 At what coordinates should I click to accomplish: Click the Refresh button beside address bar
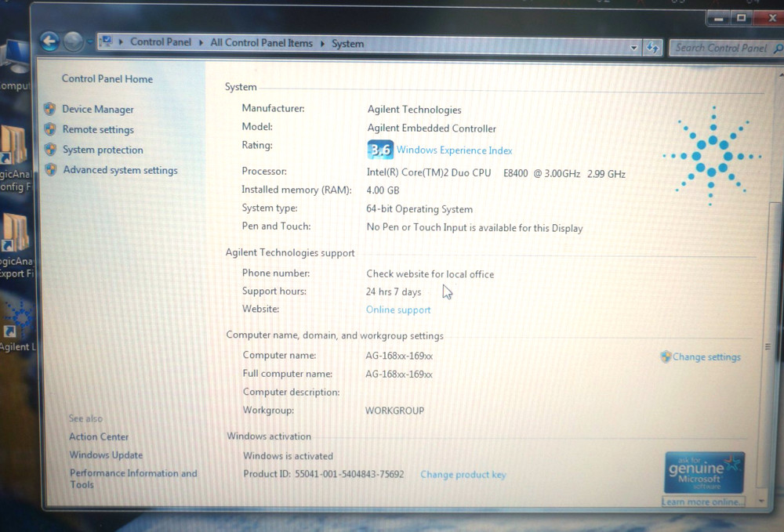(652, 48)
